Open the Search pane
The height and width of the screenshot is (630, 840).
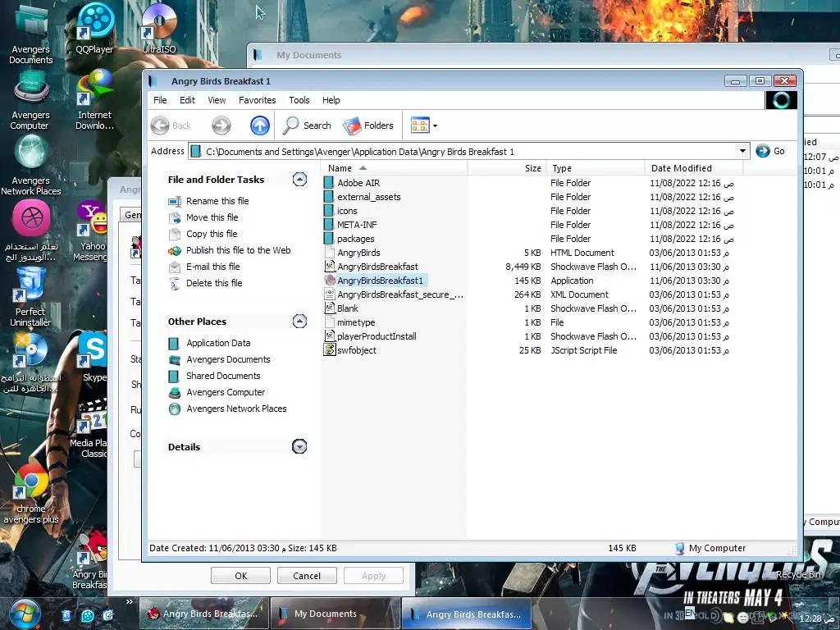coord(308,126)
